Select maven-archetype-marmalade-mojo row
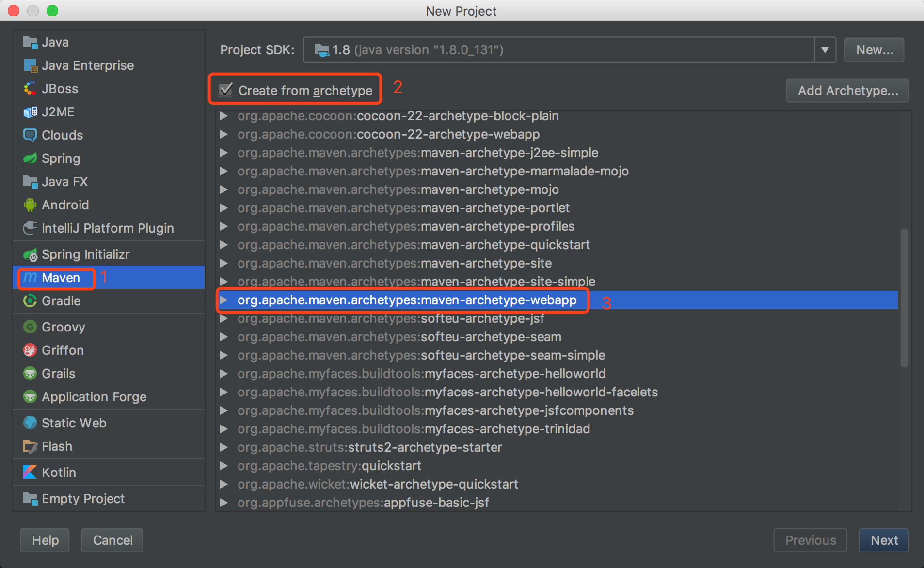Viewport: 924px width, 568px height. (557, 171)
